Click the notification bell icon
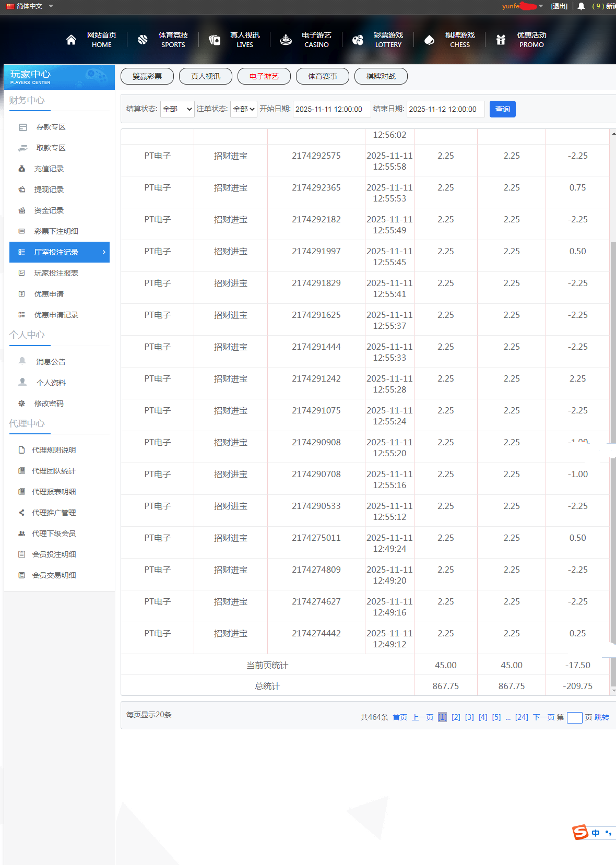 581,6
